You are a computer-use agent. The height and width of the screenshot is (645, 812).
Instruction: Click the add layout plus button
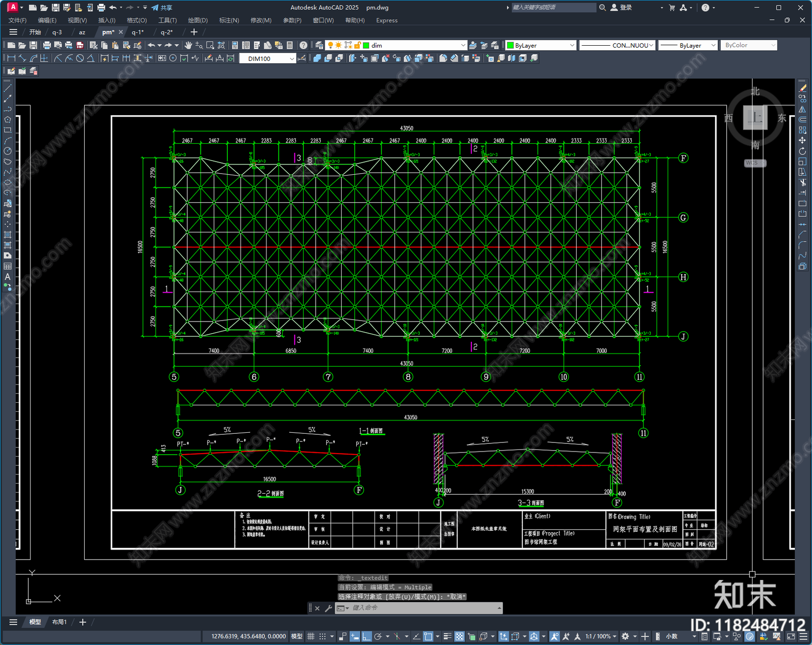coord(83,622)
